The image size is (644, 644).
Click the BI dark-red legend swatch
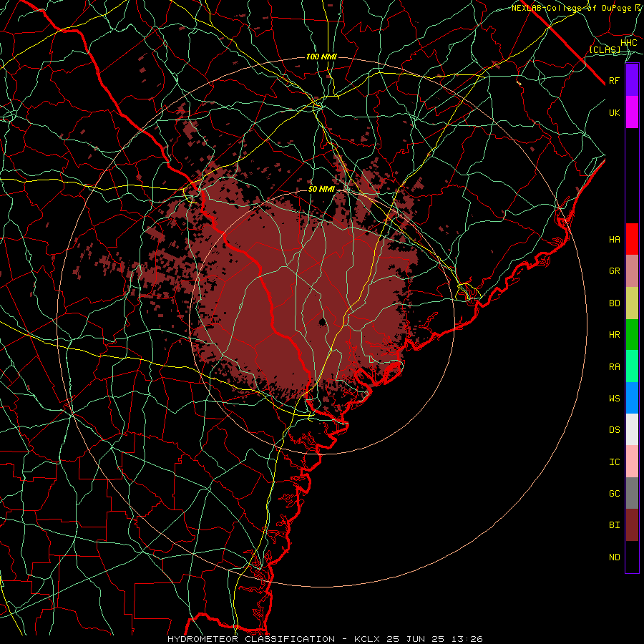(632, 525)
